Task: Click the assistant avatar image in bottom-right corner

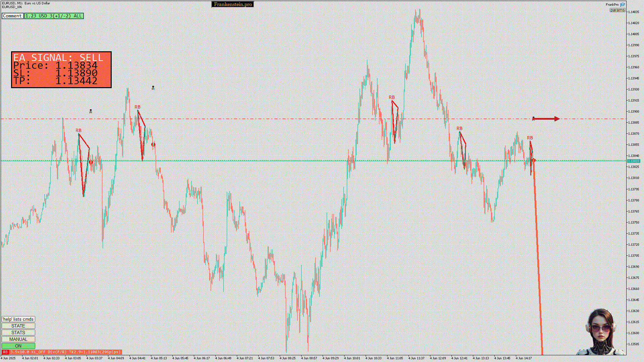Action: (600, 332)
